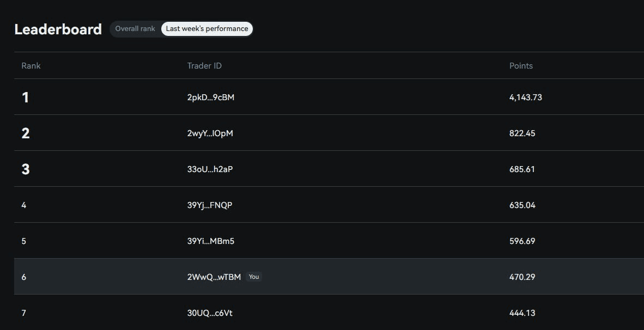Open your trader ID 2WwQ...wTBM
The width and height of the screenshot is (644, 330).
214,277
